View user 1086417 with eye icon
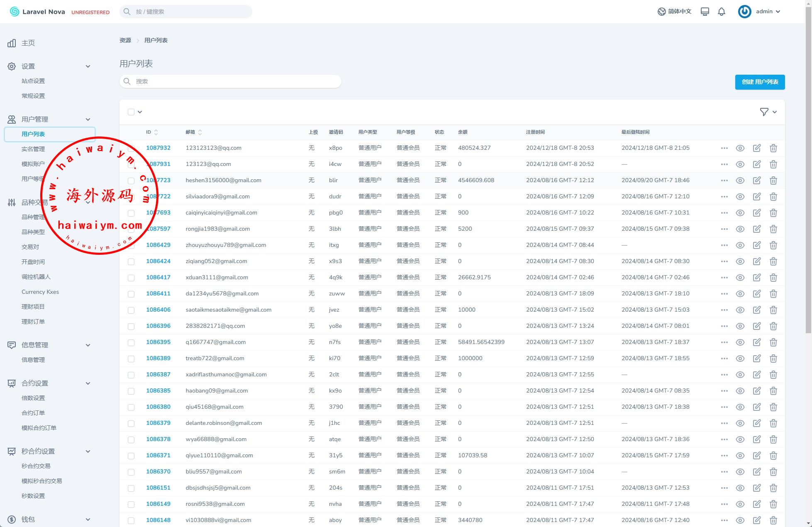The width and height of the screenshot is (812, 527). coord(740,278)
